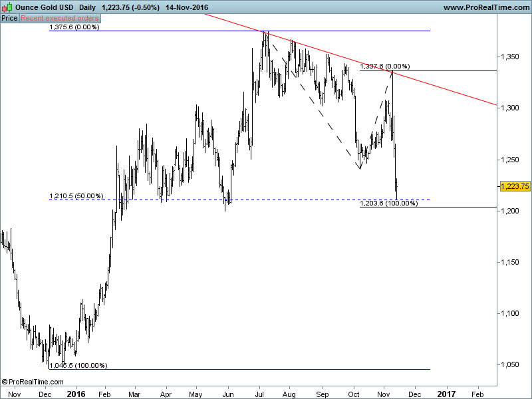Click the 1,100 mark on price axis

pyautogui.click(x=510, y=313)
